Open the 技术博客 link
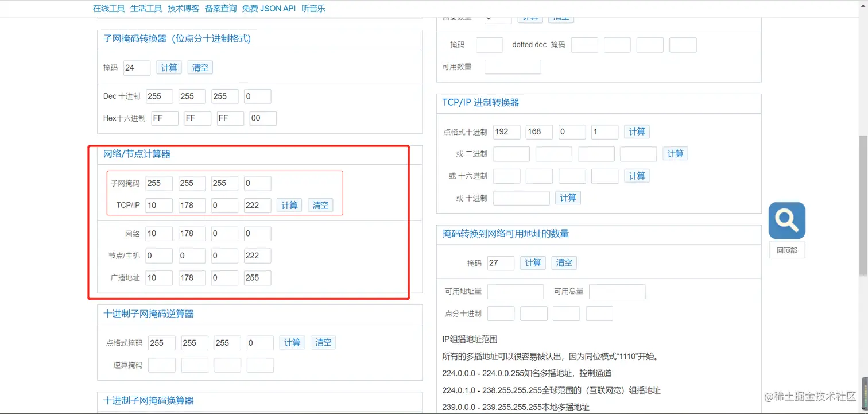 click(184, 9)
